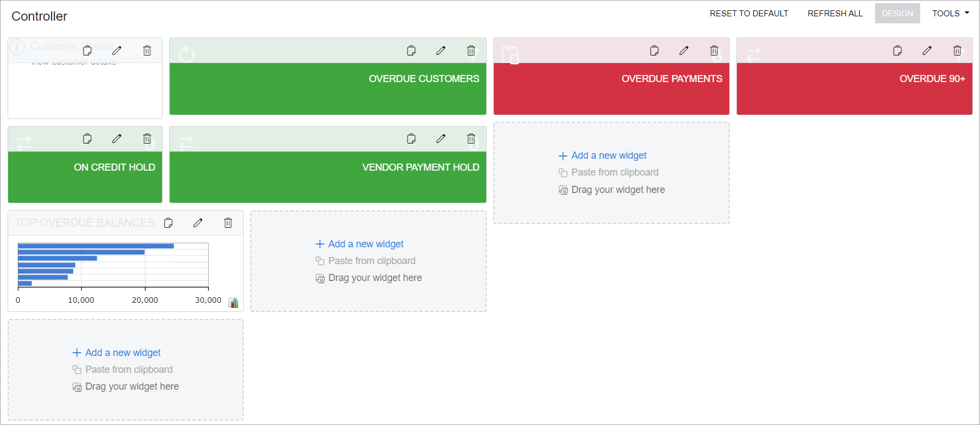Add a new widget in bottom-left placeholder

click(122, 353)
